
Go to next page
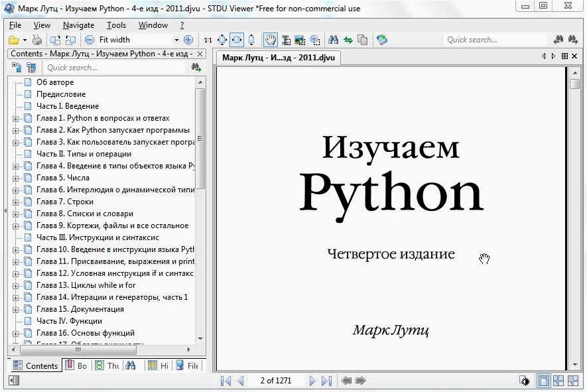click(312, 381)
